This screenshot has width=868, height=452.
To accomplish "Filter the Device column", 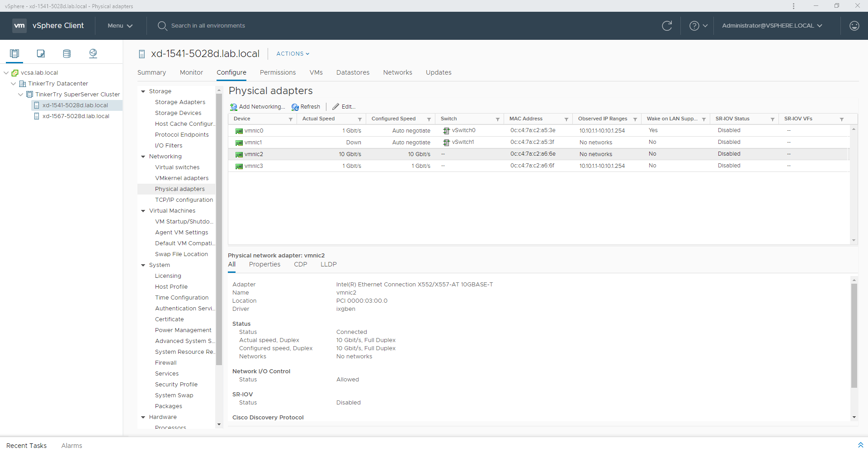I will click(291, 119).
